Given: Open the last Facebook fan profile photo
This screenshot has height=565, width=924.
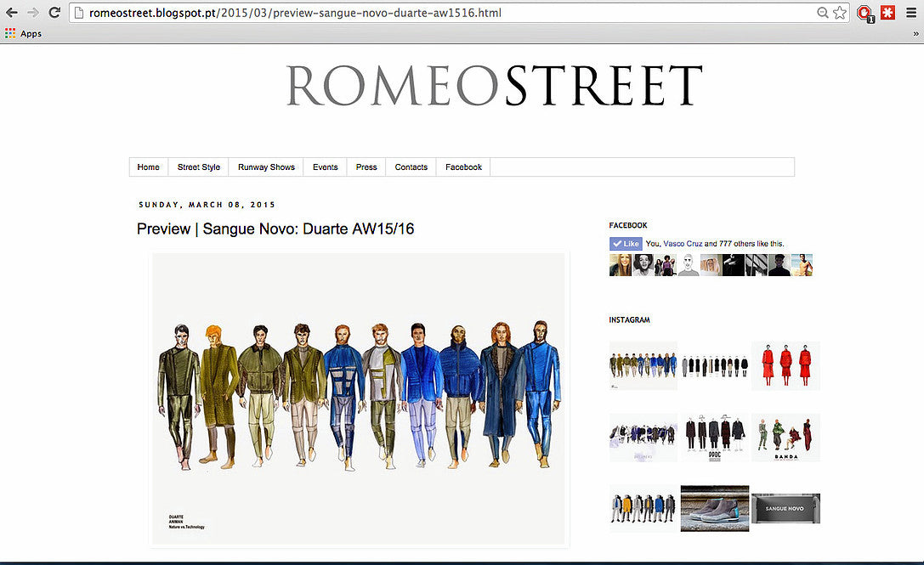Looking at the screenshot, I should point(802,265).
